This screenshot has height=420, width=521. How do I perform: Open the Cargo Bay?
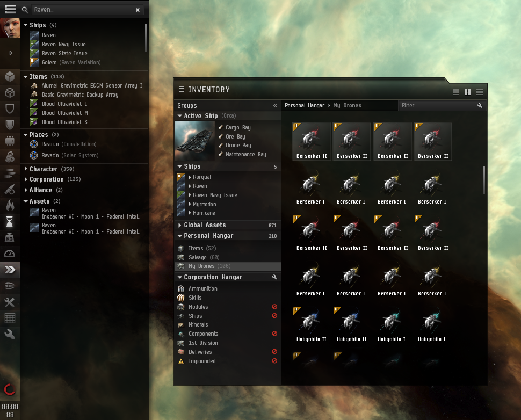click(238, 128)
